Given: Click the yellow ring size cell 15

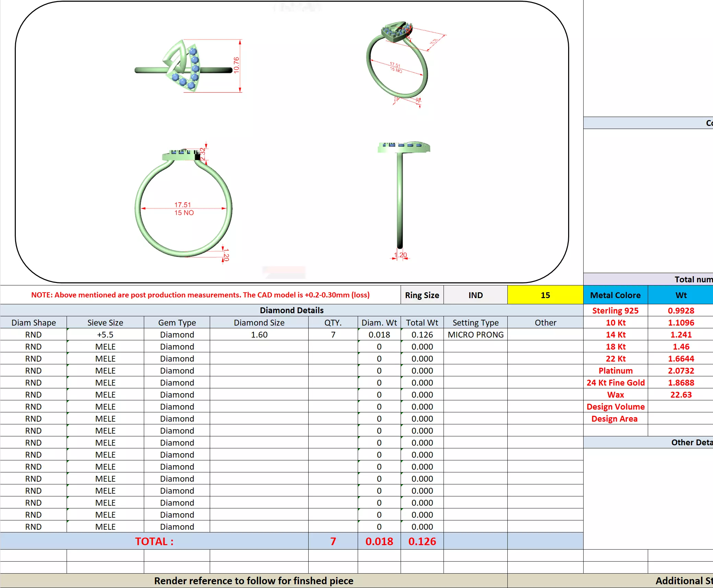Looking at the screenshot, I should coord(545,295).
